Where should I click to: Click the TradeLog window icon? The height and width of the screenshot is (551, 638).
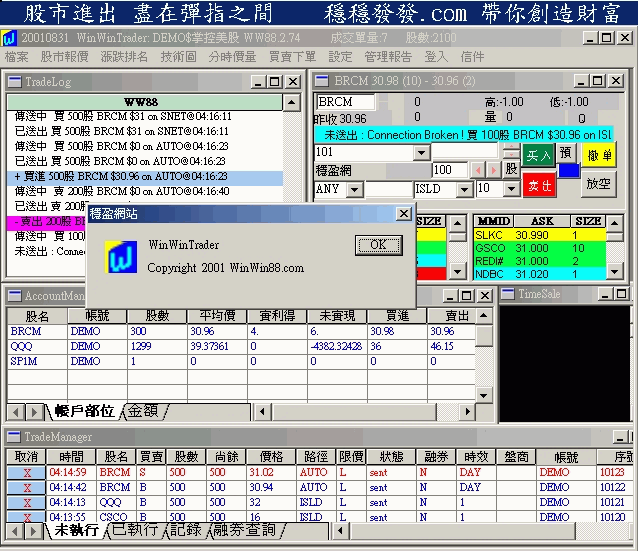pyautogui.click(x=15, y=82)
